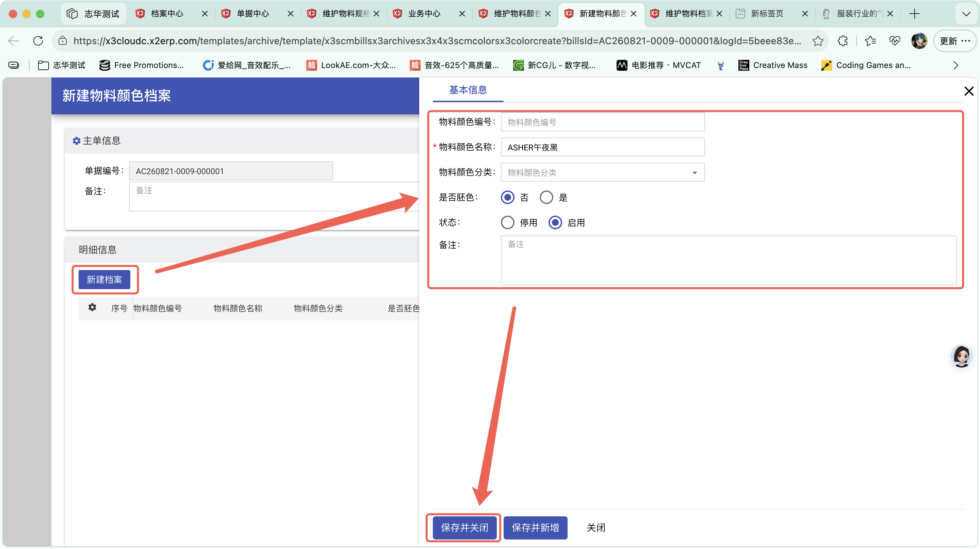This screenshot has height=549, width=980.
Task: Open a new browser tab with plus
Action: [x=915, y=14]
